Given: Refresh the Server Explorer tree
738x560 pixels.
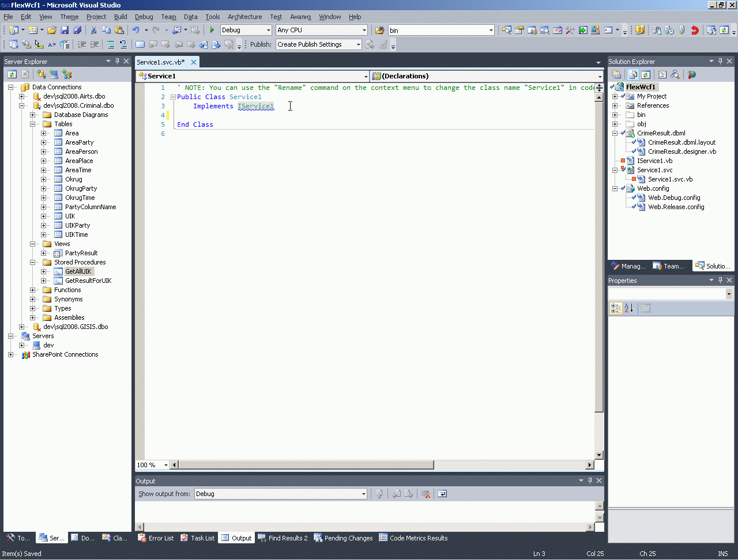Looking at the screenshot, I should (12, 74).
